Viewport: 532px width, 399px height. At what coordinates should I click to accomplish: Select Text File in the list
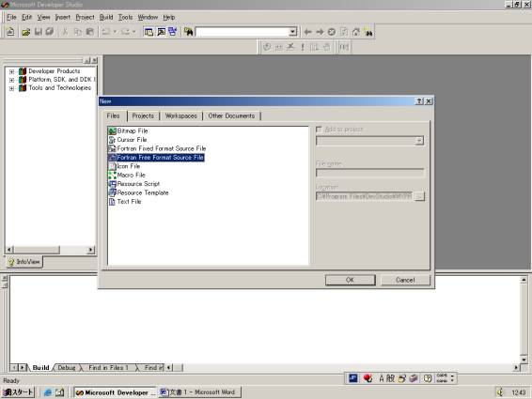(x=129, y=201)
